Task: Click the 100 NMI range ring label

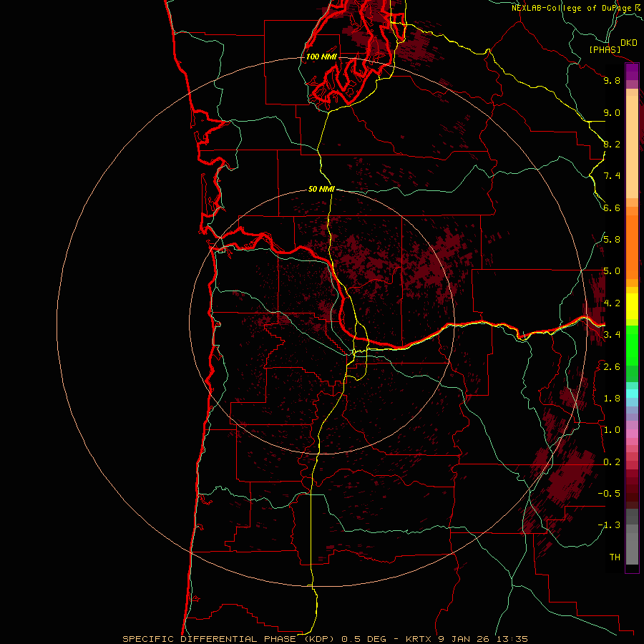Action: [321, 57]
